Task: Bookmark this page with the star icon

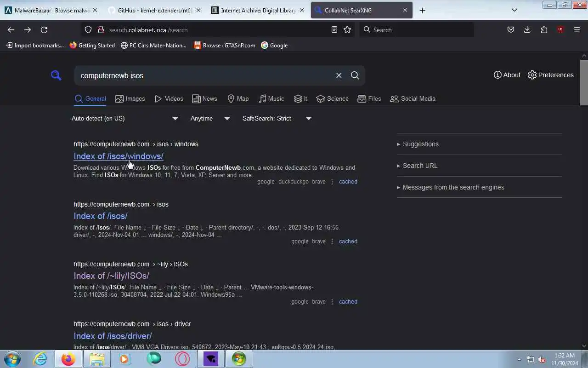Action: [x=347, y=29]
